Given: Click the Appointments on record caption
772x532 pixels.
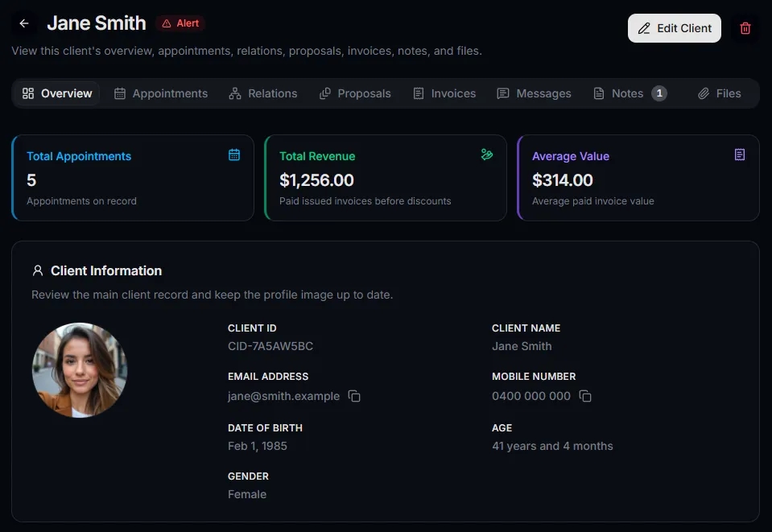Looking at the screenshot, I should tap(82, 200).
